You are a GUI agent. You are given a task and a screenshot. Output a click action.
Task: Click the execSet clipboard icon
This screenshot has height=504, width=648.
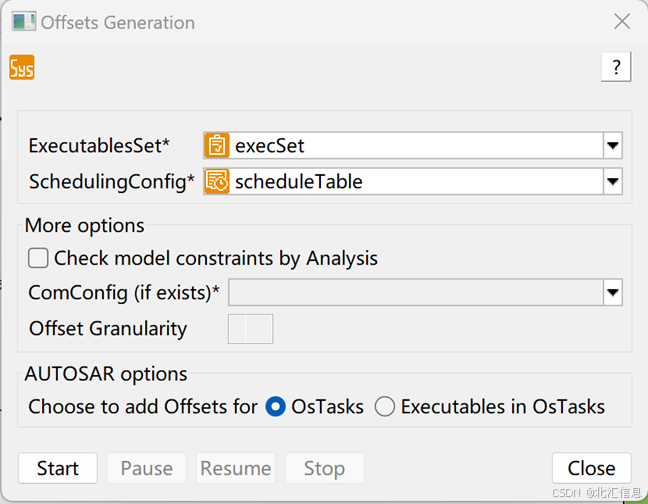[216, 146]
